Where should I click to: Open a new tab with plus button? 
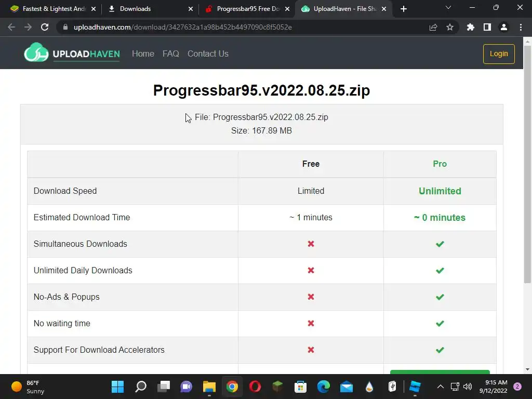[403, 9]
